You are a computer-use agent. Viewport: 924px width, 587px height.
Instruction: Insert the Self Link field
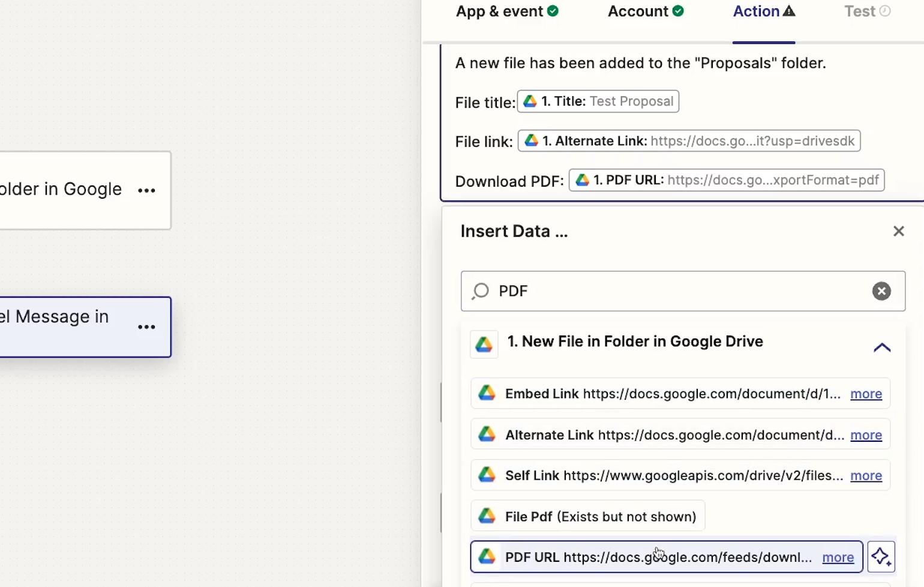pyautogui.click(x=680, y=475)
